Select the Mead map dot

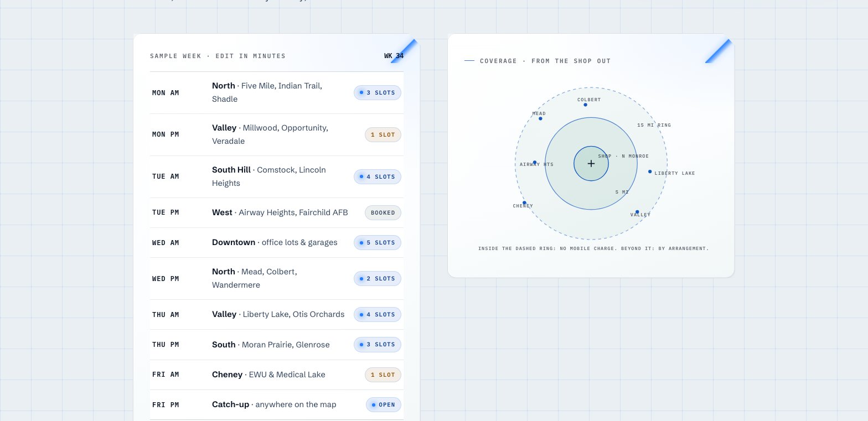click(x=540, y=118)
